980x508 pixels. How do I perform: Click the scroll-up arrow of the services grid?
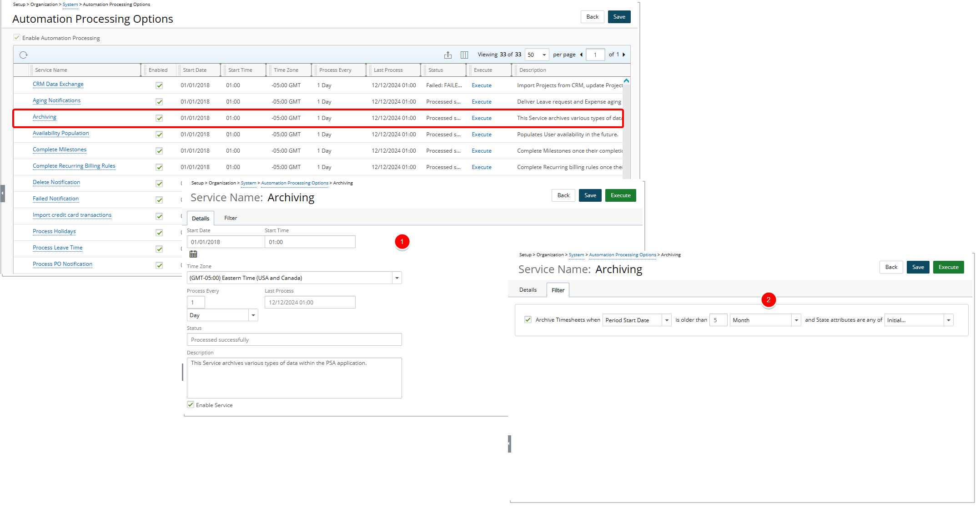(626, 81)
